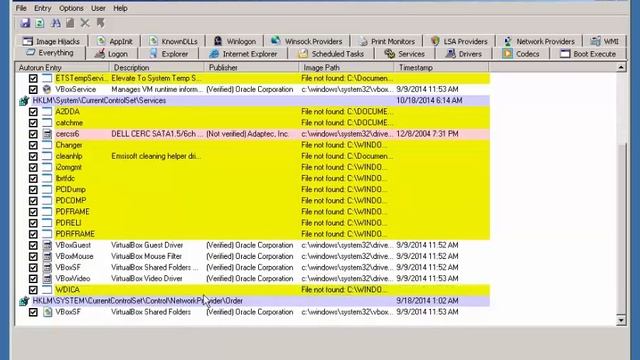
Task: Select the PDCOMP entry name
Action: (x=71, y=201)
